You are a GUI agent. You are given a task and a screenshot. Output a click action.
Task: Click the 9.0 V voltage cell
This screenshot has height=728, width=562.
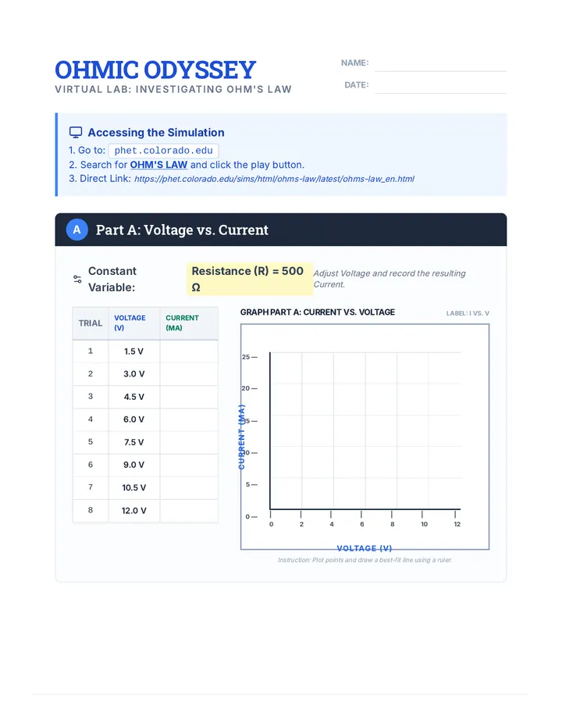133,466
